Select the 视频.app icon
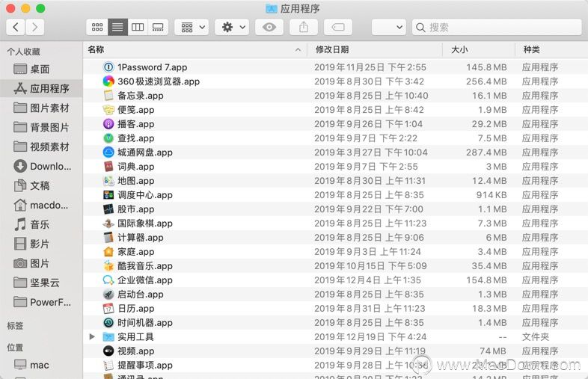 (108, 351)
